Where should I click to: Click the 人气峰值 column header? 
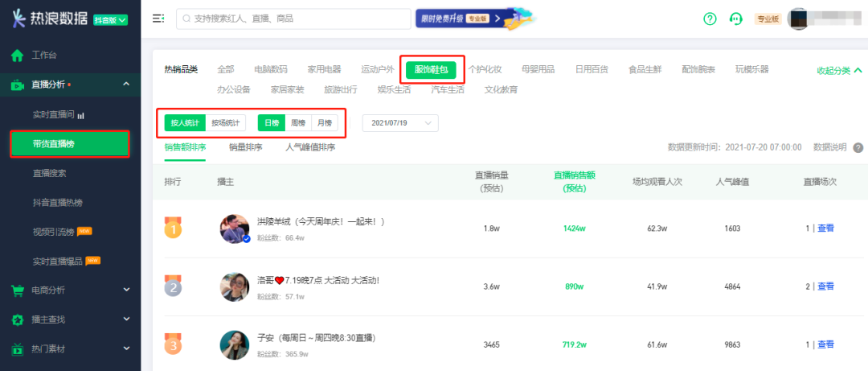(732, 181)
